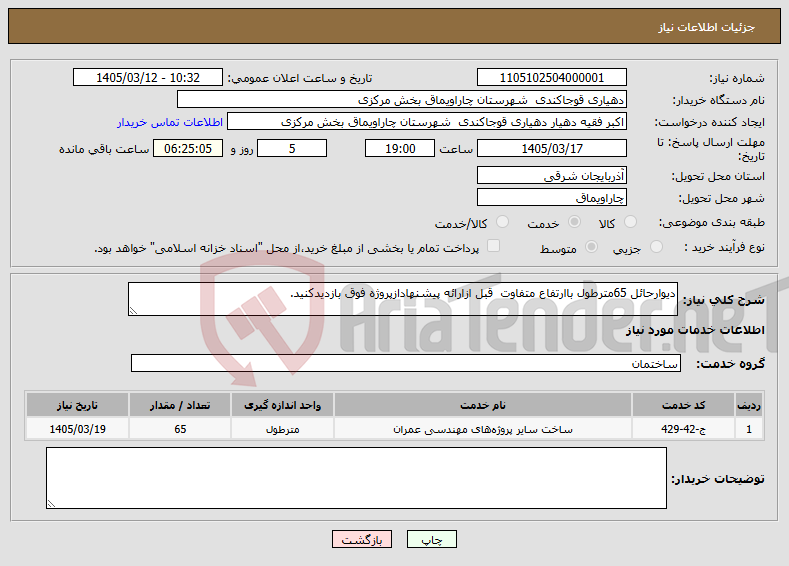Click the need date cell 1405/03/19
The height and width of the screenshot is (566, 789).
(77, 429)
